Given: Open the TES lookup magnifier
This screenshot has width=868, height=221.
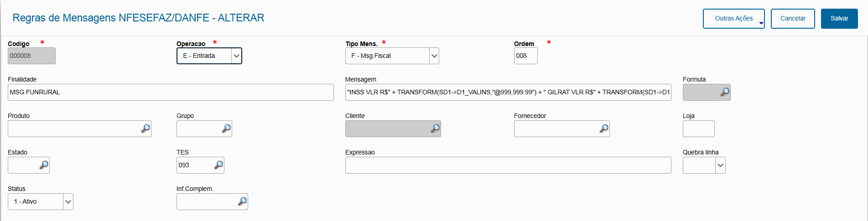Looking at the screenshot, I should (218, 165).
